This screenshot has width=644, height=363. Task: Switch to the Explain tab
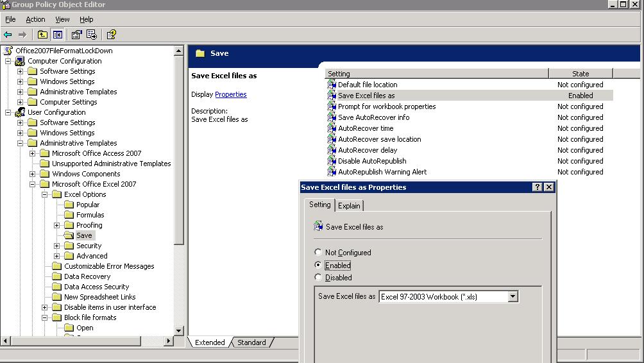pyautogui.click(x=349, y=206)
